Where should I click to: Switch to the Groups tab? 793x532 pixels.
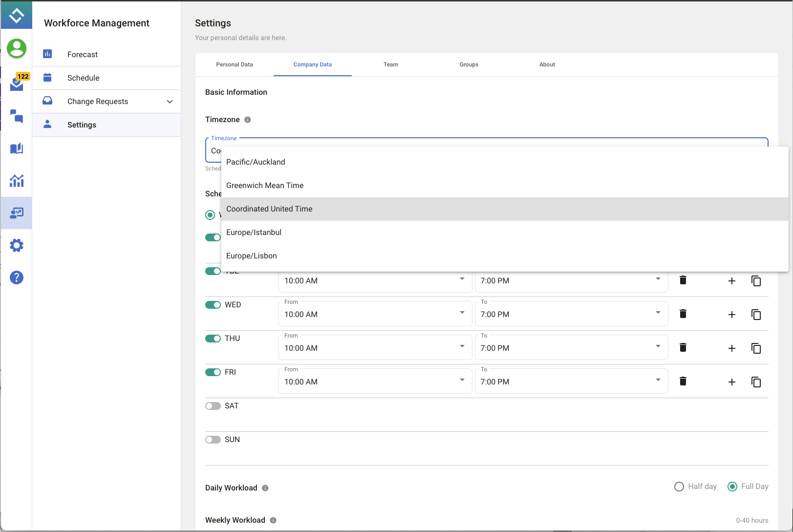pos(469,64)
